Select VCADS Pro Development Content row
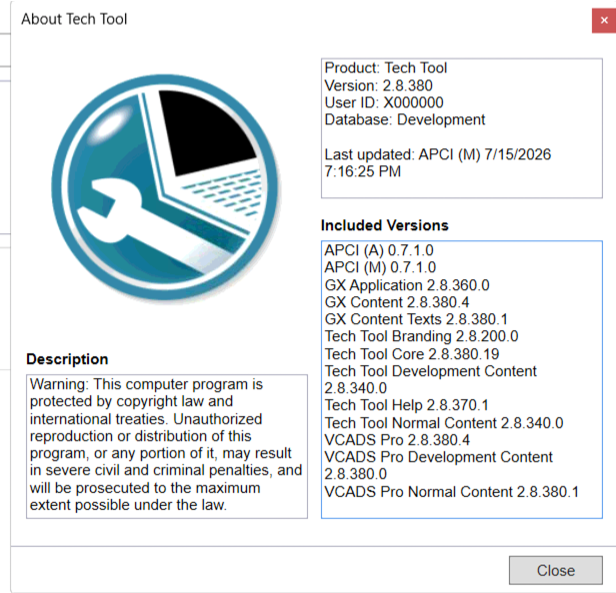 pyautogui.click(x=438, y=465)
